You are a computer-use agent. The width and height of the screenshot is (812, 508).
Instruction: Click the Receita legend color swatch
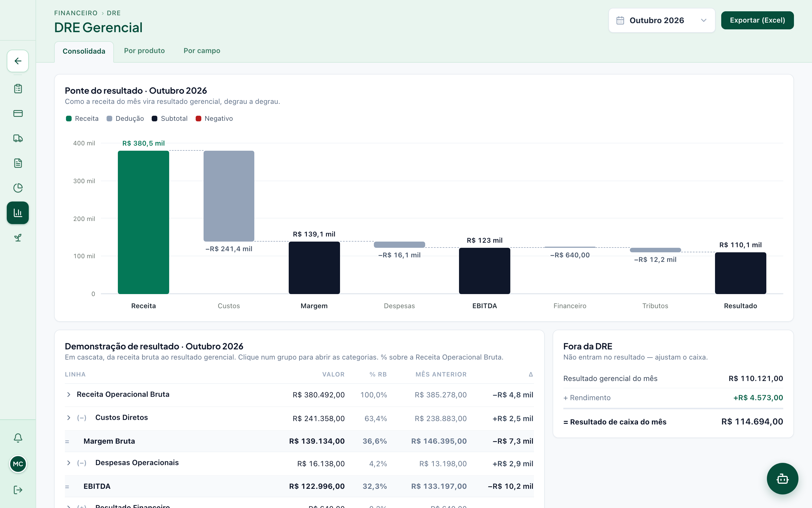pyautogui.click(x=69, y=119)
